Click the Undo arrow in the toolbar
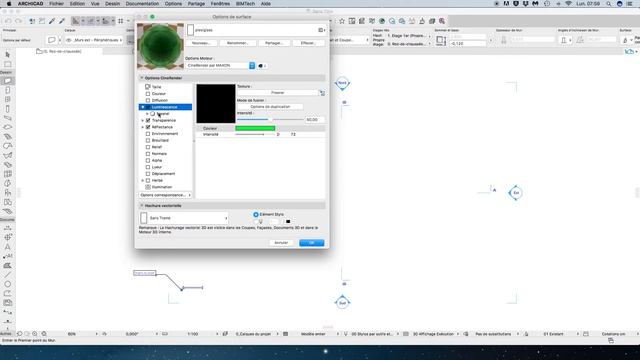 point(8,21)
